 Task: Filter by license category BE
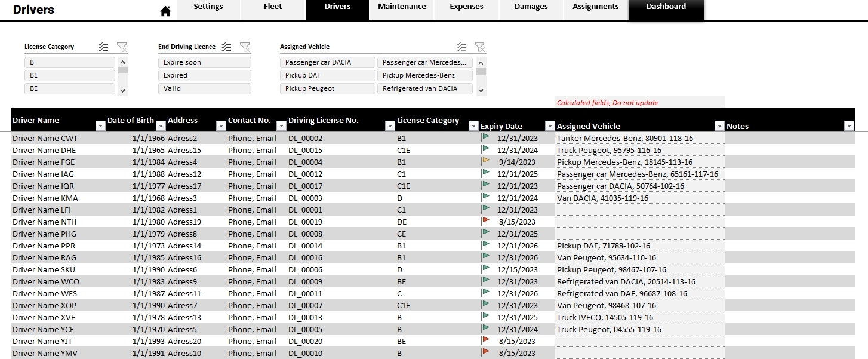coord(69,88)
